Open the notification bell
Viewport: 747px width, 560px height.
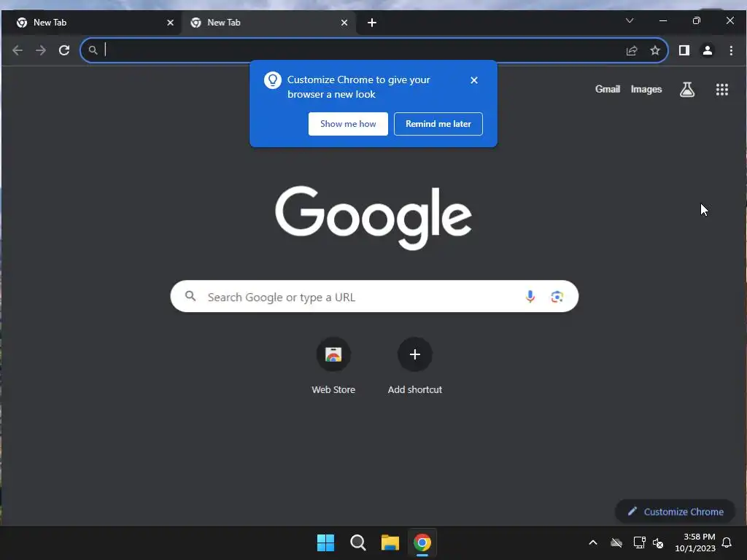click(727, 542)
